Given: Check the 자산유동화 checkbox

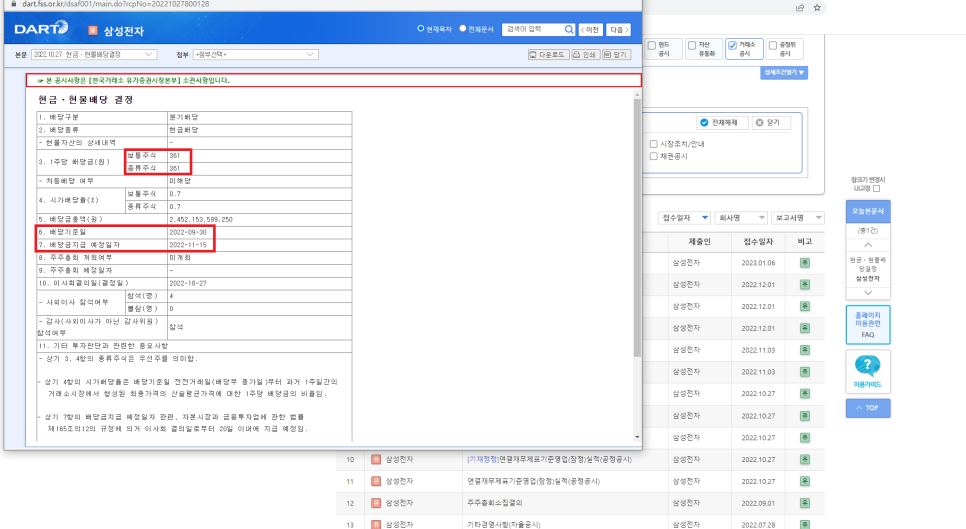Looking at the screenshot, I should 692,46.
